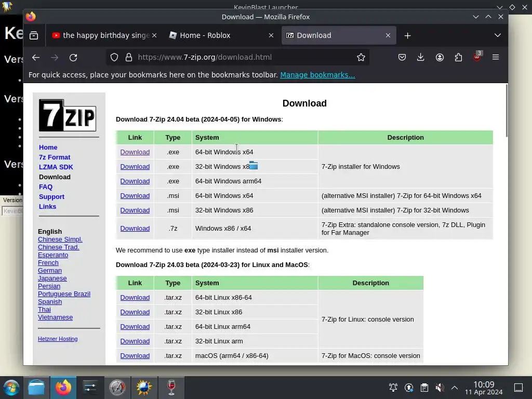Switch language to Thai
532x399 pixels.
pos(44,310)
